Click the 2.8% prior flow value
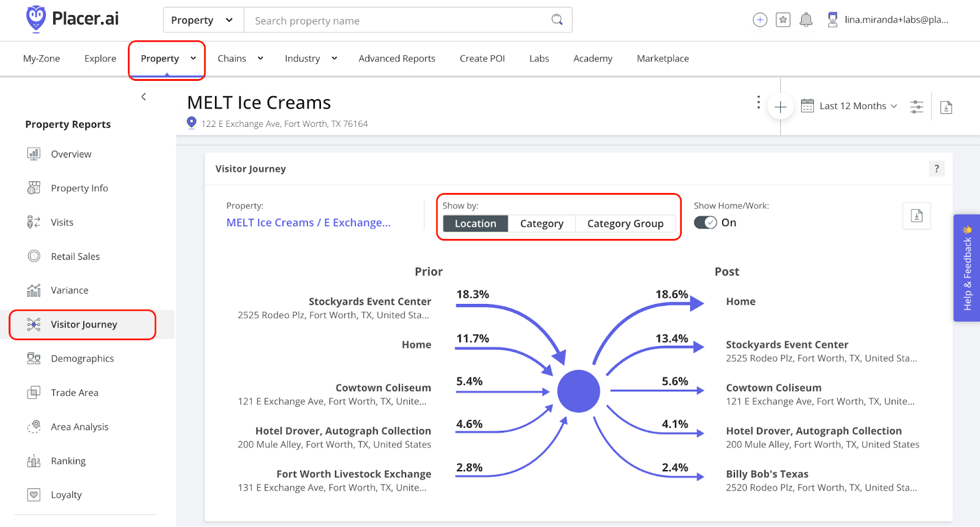 [469, 468]
